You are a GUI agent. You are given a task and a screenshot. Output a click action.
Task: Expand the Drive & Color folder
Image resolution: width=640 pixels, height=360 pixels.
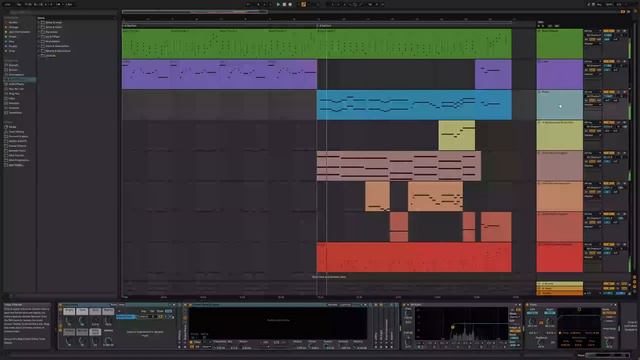(x=39, y=27)
